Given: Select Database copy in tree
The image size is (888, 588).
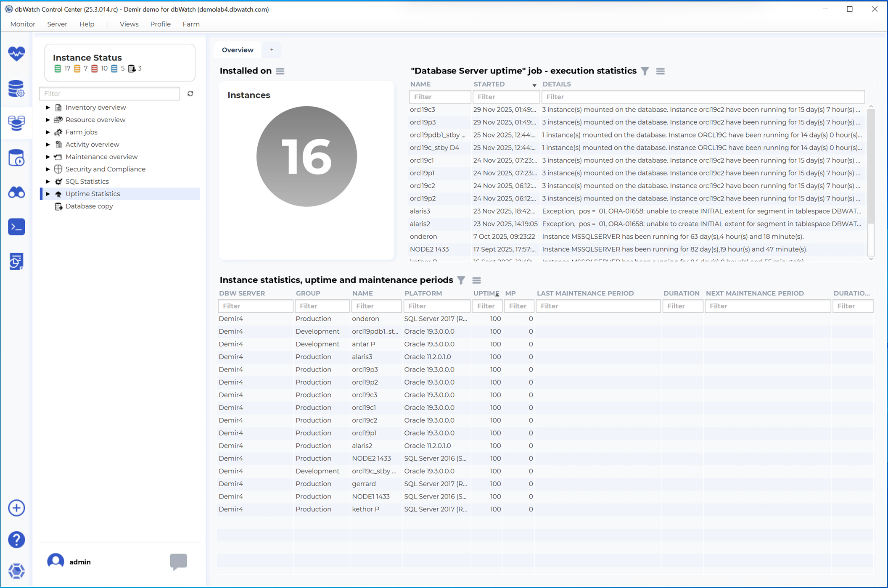Looking at the screenshot, I should click(x=89, y=206).
